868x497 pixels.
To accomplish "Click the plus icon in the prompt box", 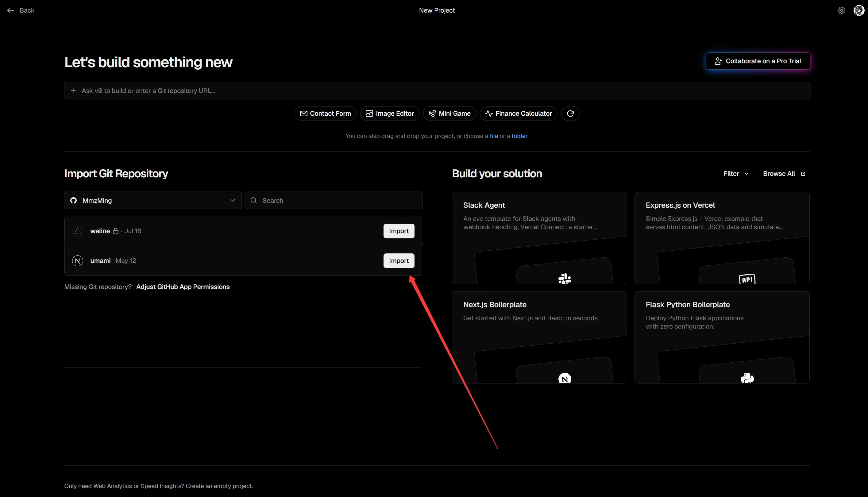I will (x=73, y=91).
